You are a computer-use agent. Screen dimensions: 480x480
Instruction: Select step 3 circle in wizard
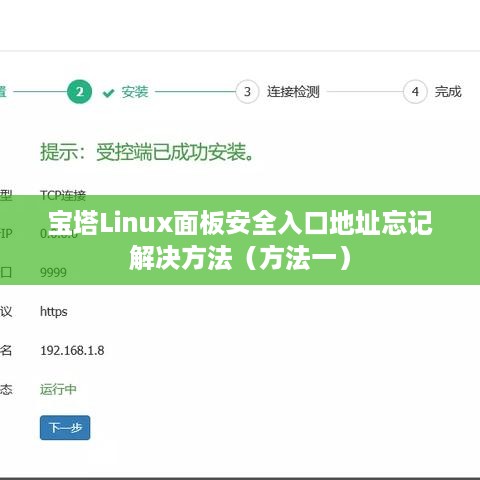(247, 92)
